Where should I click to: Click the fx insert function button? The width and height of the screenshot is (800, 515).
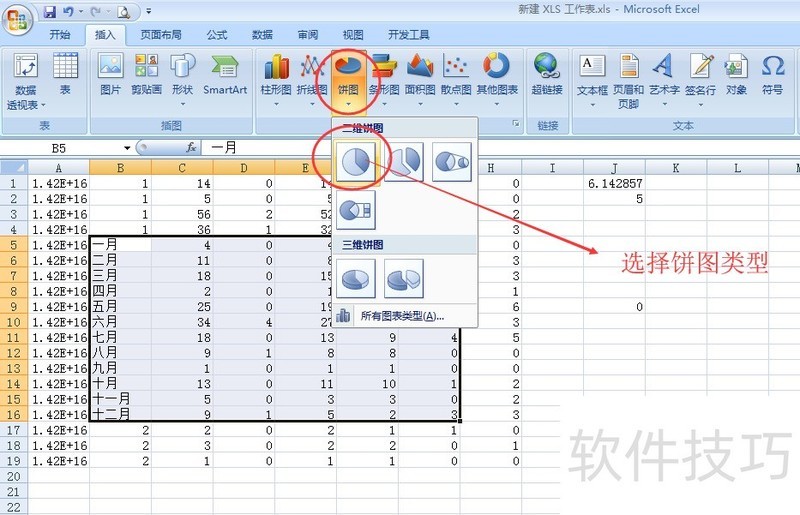(x=191, y=148)
